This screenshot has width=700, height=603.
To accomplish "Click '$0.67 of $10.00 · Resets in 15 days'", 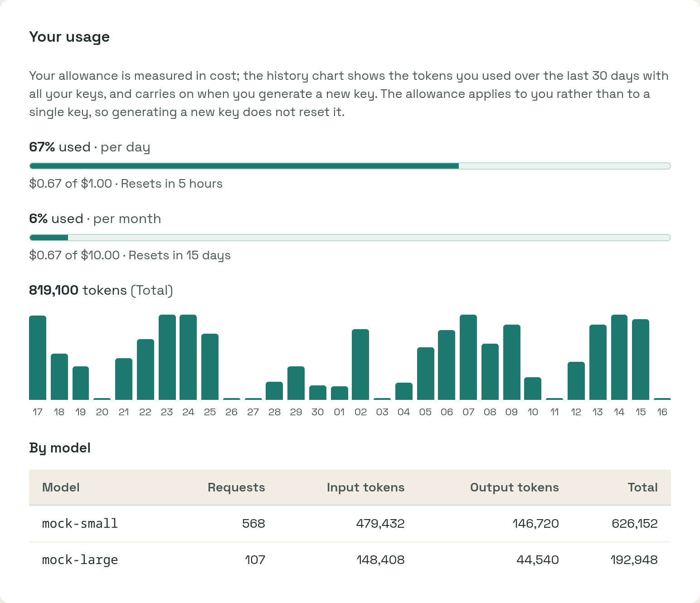I will (x=130, y=255).
